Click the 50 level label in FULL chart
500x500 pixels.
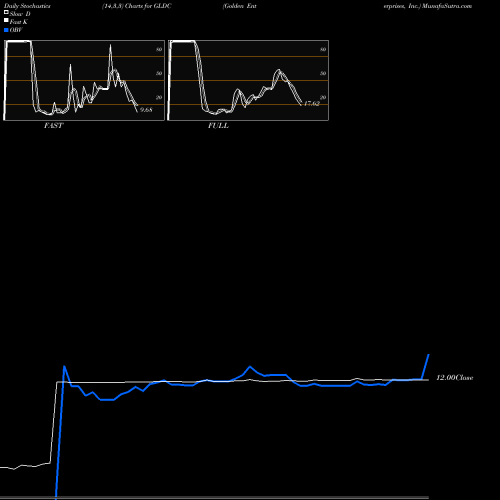(x=323, y=73)
